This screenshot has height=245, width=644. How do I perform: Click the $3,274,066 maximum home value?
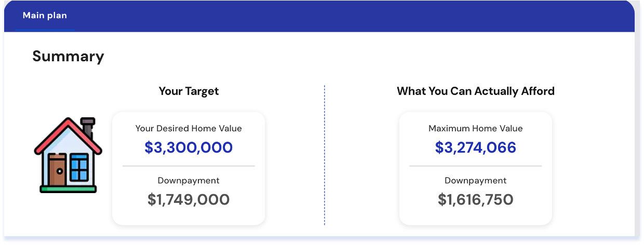pos(475,148)
